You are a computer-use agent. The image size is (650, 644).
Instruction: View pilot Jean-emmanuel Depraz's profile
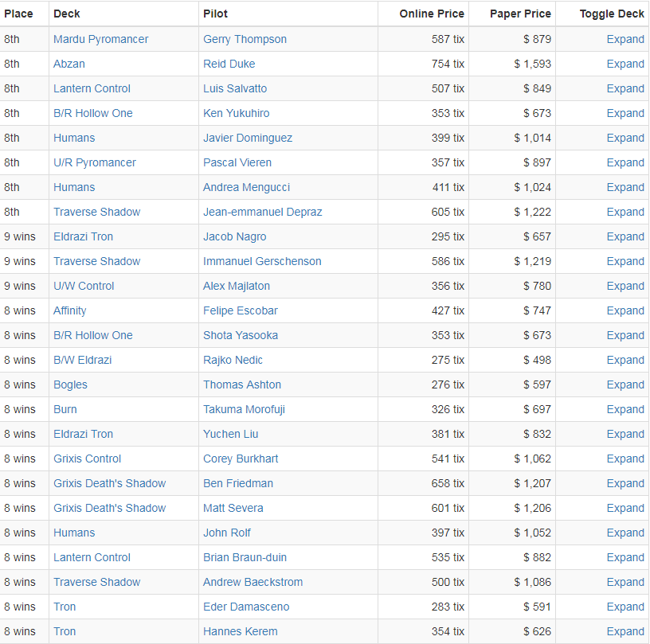point(262,212)
